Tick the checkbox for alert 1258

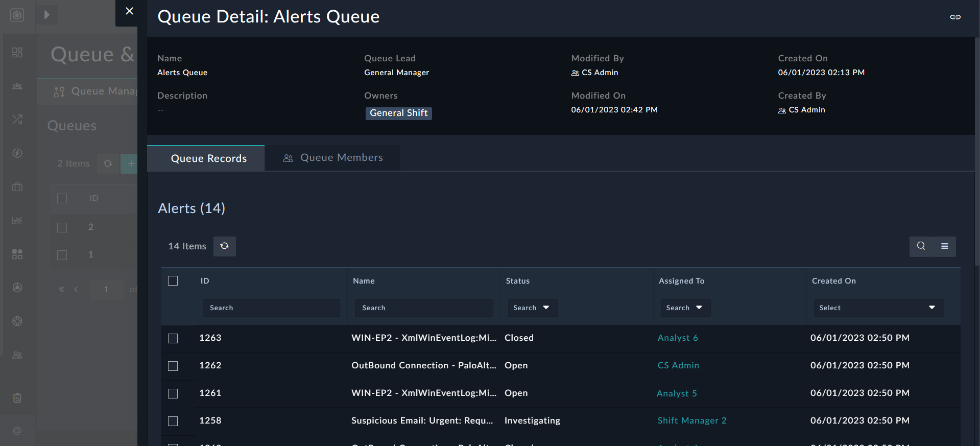(x=173, y=421)
